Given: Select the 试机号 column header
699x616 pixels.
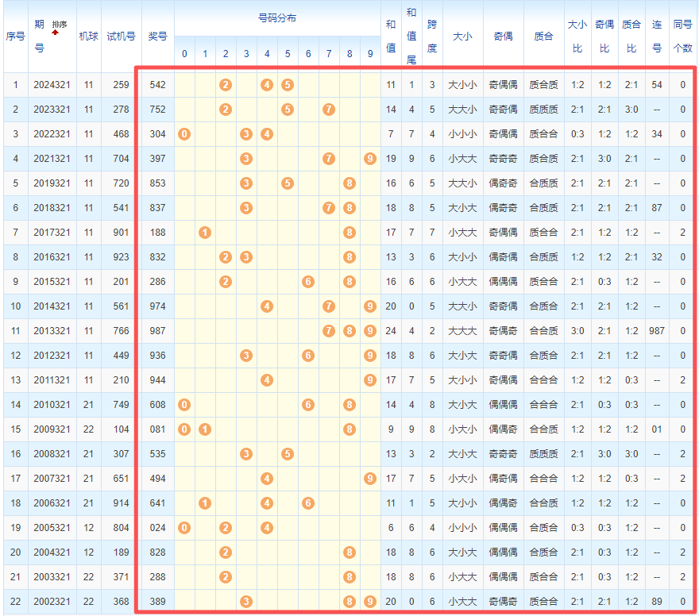Looking at the screenshot, I should (121, 37).
